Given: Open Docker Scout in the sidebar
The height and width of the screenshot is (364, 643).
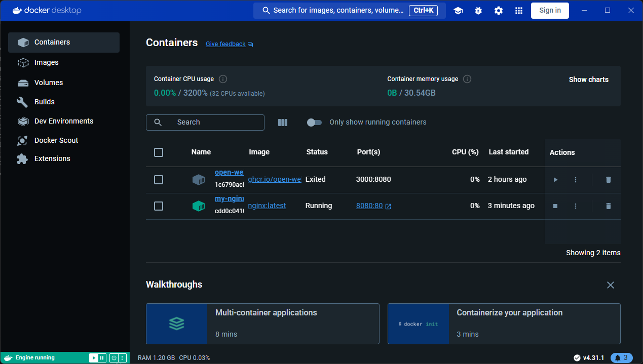Looking at the screenshot, I should (56, 140).
